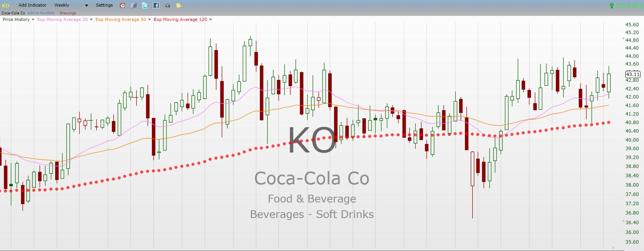
Task: Expand Exp Moving Average 50 options arrow
Action: (150, 19)
